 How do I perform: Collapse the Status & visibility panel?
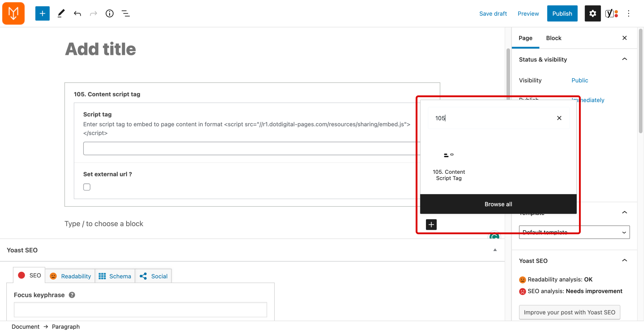(624, 59)
